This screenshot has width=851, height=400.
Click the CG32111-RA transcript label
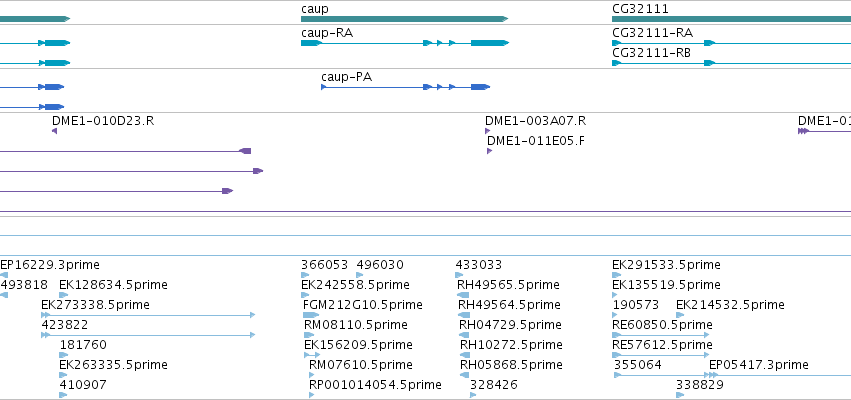(652, 33)
